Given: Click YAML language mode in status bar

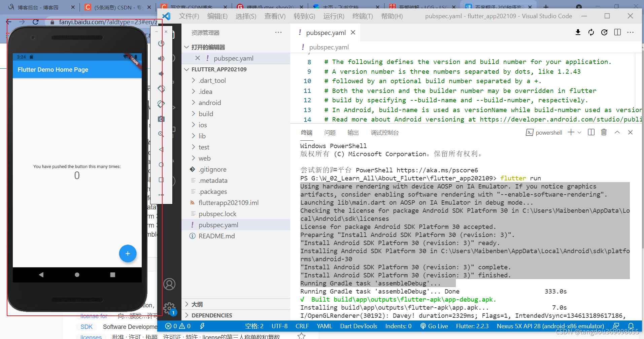Looking at the screenshot, I should 324,326.
